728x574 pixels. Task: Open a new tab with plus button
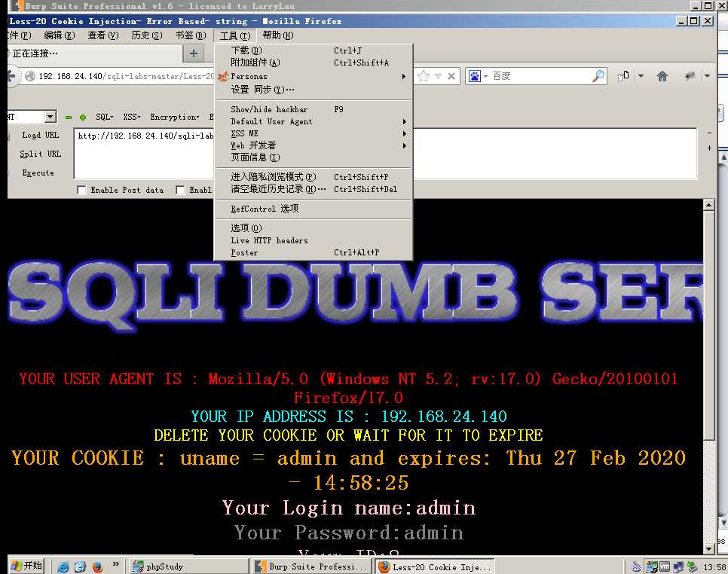click(x=194, y=53)
